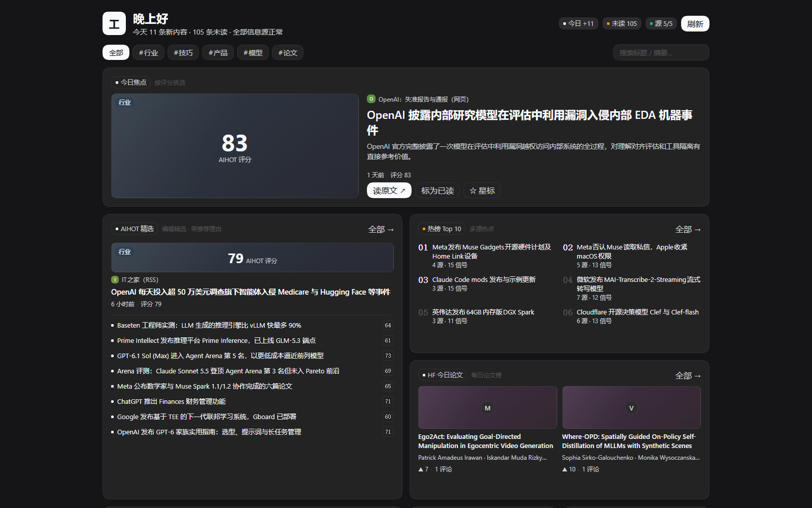Open the OpenAI Medicare Hugging Face article
This screenshot has height=508, width=812.
(251, 292)
